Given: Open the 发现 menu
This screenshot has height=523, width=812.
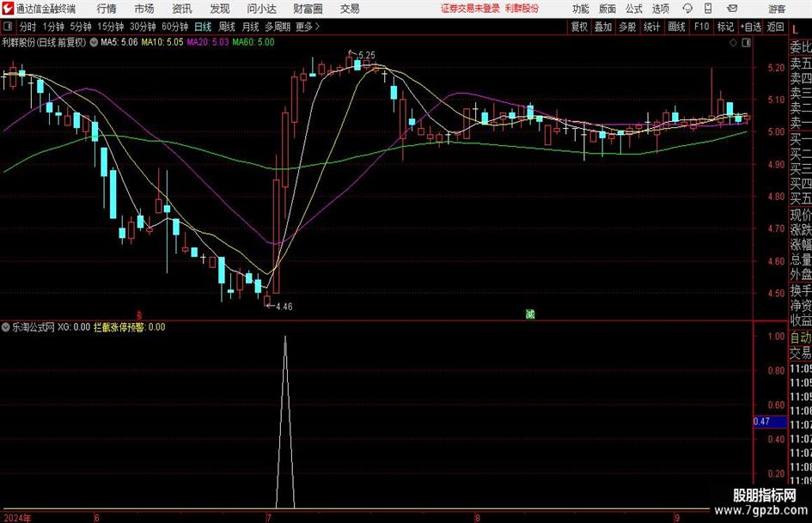Looking at the screenshot, I should 220,9.
